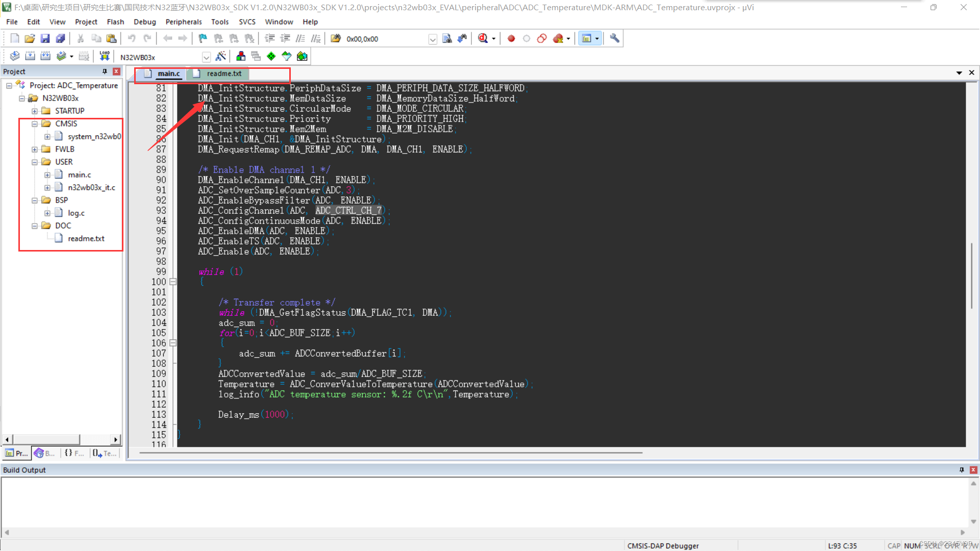Open the Configuration wrench icon
980x551 pixels.
[x=615, y=38]
